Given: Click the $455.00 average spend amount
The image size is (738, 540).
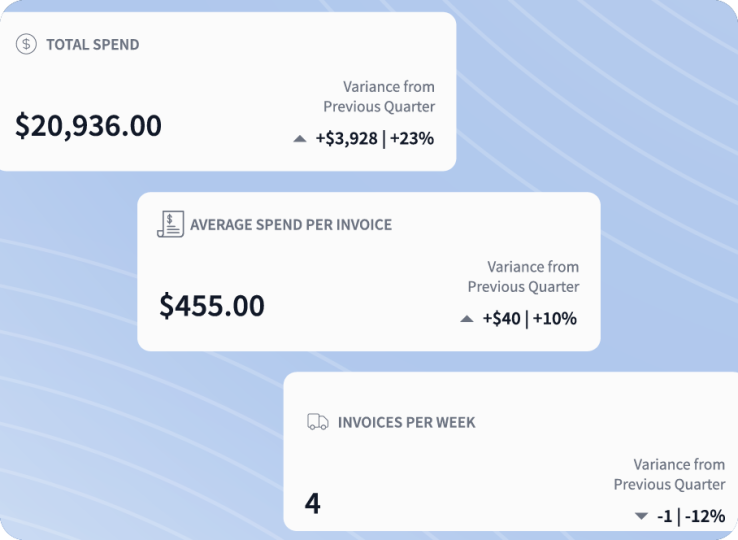Looking at the screenshot, I should (212, 305).
